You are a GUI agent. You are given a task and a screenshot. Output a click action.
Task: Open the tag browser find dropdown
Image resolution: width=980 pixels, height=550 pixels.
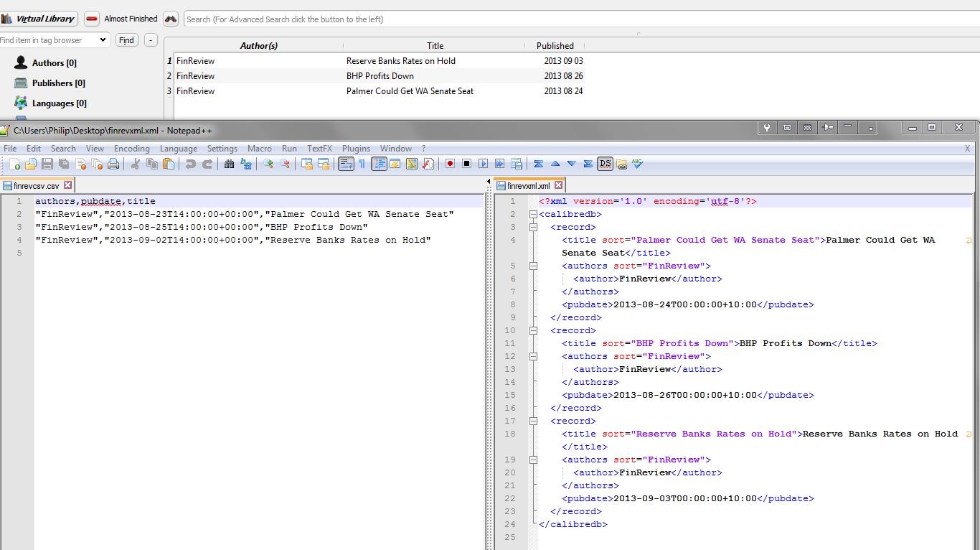(103, 40)
